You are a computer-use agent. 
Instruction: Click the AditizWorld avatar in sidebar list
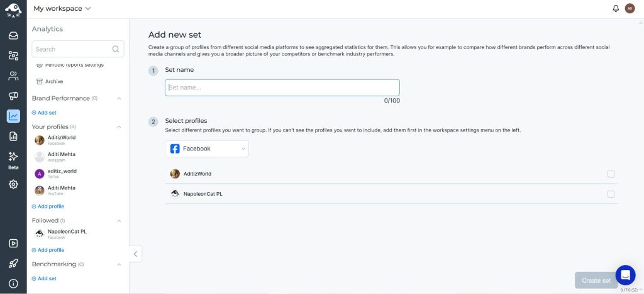point(40,140)
